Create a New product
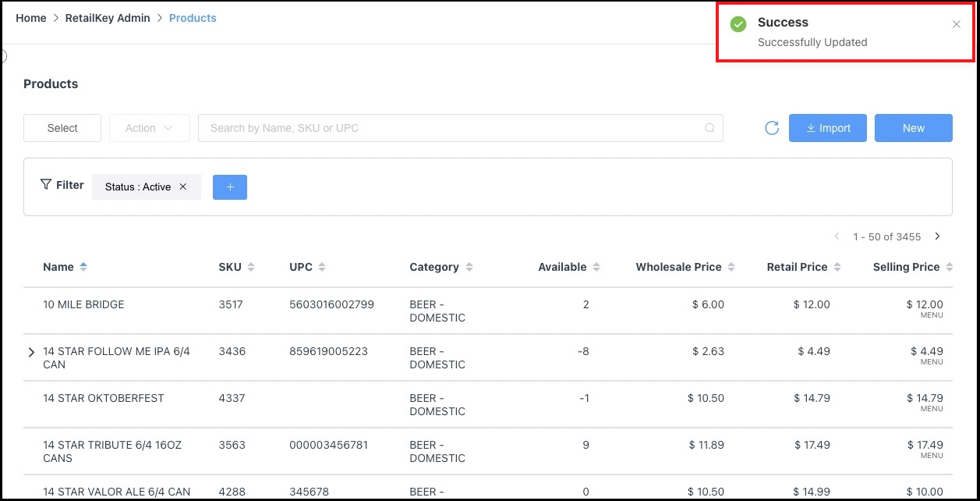980x501 pixels. [913, 128]
